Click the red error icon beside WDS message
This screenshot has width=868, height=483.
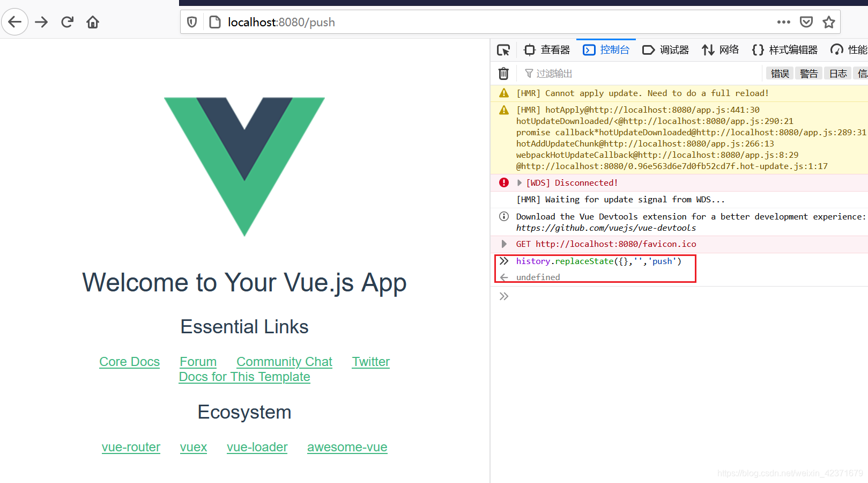click(x=504, y=182)
